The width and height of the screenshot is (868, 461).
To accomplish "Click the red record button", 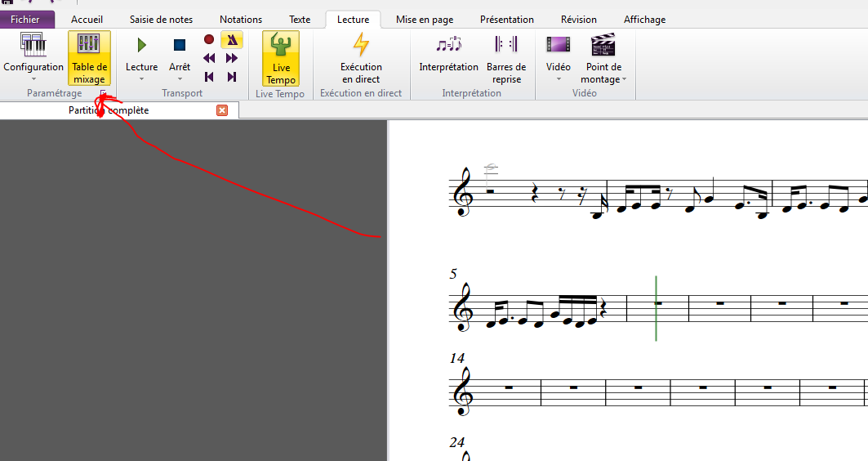I will (x=209, y=39).
